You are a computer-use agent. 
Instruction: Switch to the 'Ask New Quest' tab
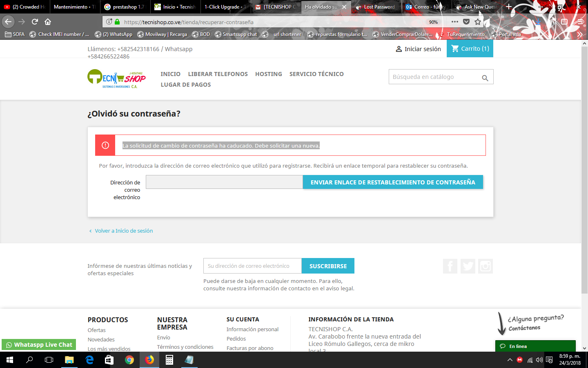tap(476, 7)
